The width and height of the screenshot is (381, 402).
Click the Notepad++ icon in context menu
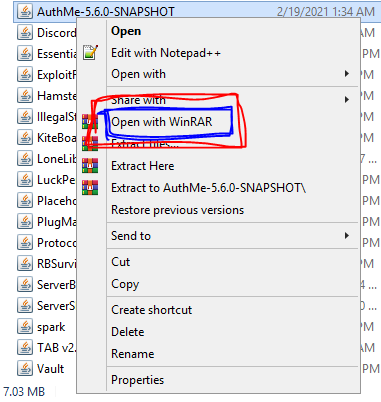point(90,53)
